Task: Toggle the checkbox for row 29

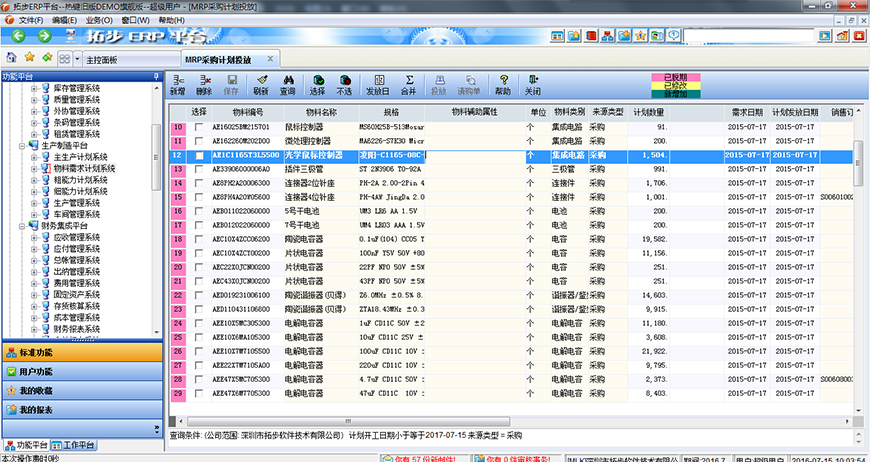Action: [198, 395]
